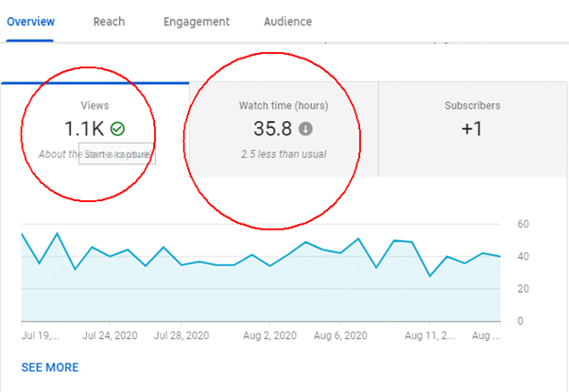Click the Aug 6, 2020 axis label
The width and height of the screenshot is (569, 392).
(x=340, y=335)
